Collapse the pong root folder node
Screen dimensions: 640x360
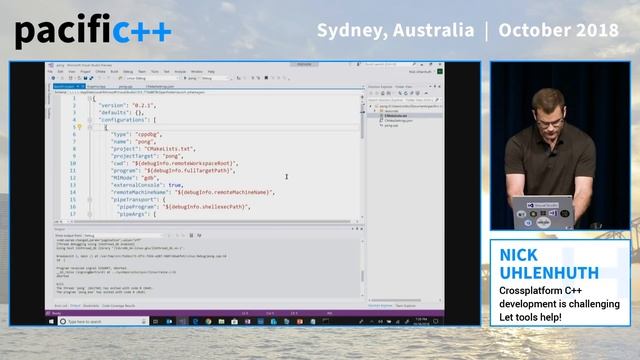pos(371,106)
